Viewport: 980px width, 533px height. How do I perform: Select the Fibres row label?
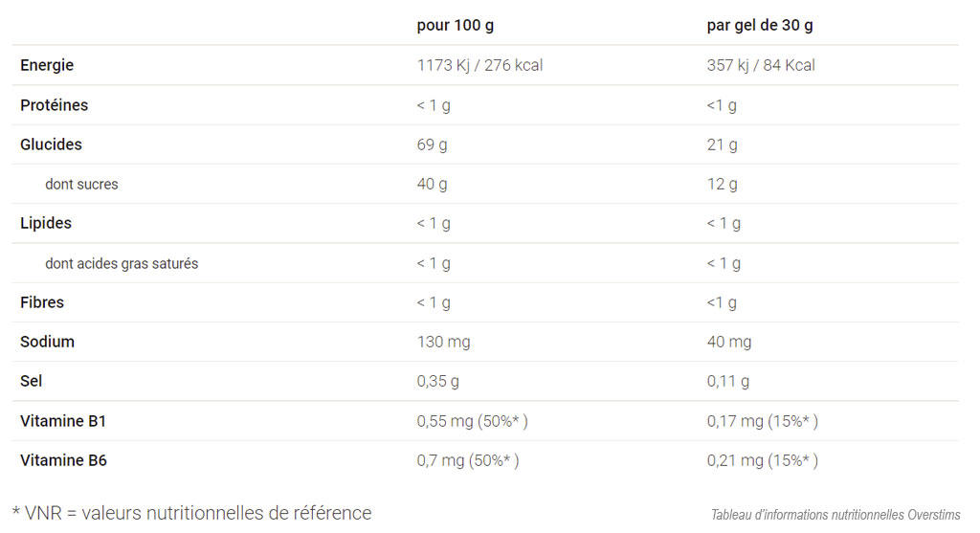42,302
